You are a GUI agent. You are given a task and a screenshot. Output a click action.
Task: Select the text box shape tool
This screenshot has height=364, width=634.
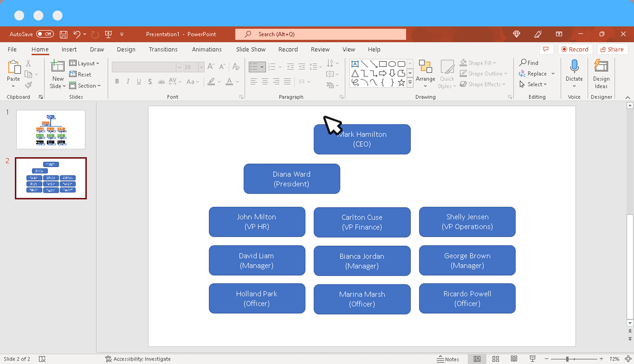coord(355,64)
